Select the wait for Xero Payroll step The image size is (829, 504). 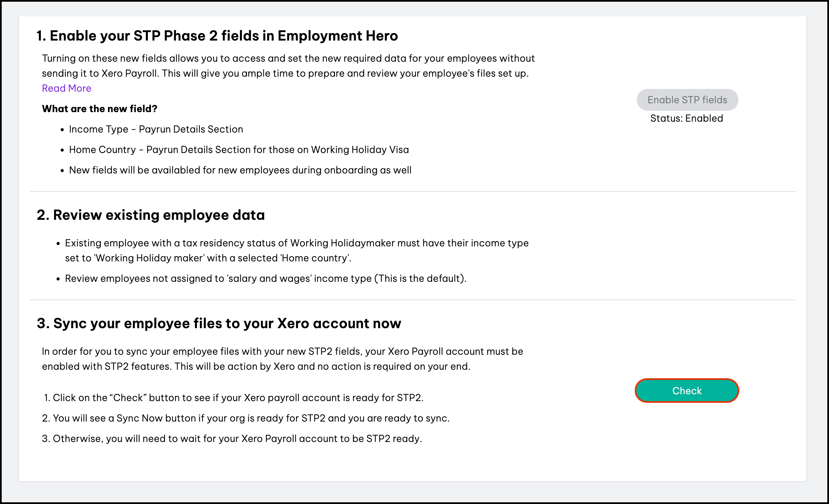pos(237,439)
